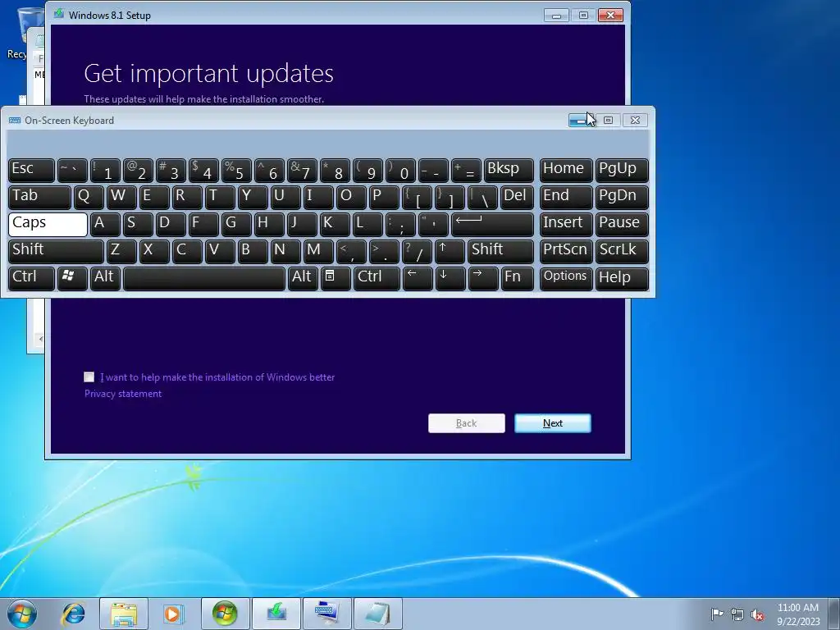
Task: Open the Notepad taskbar icon
Action: click(377, 614)
